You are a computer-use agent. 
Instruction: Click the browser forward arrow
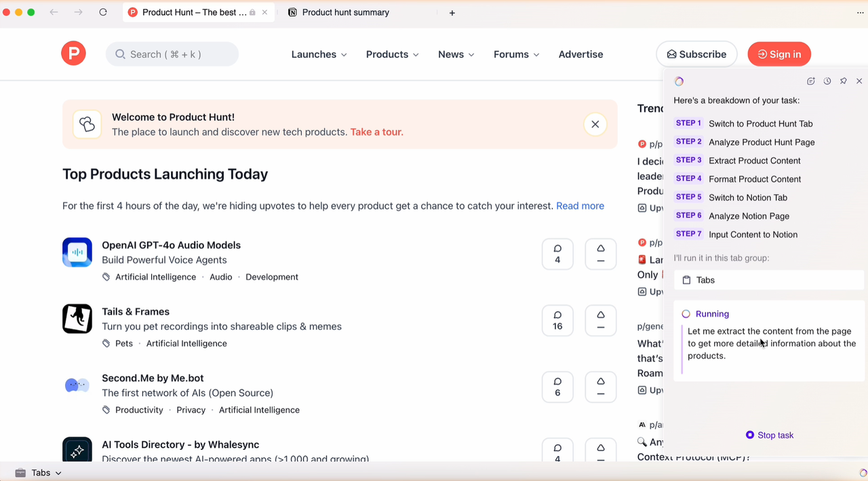(79, 12)
